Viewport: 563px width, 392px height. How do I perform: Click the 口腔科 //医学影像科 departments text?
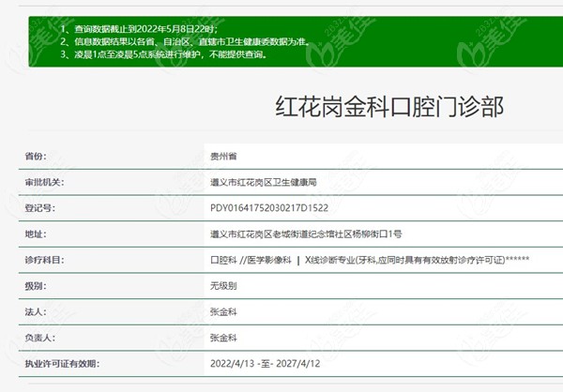click(250, 260)
